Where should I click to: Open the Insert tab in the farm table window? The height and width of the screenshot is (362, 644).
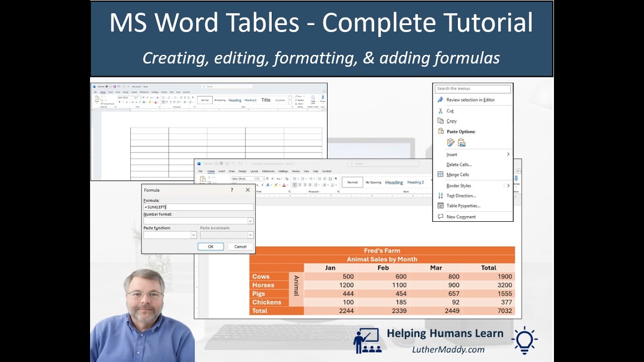pos(221,171)
